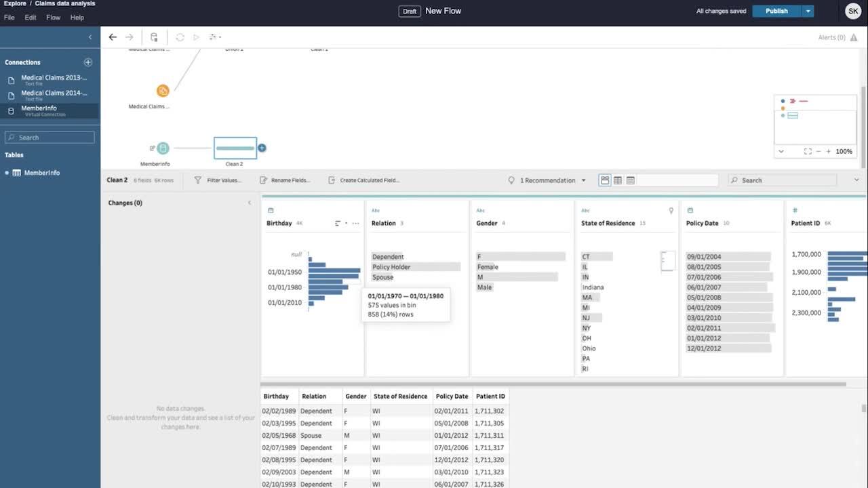Select the Indiana value in State of Residence

pos(593,287)
